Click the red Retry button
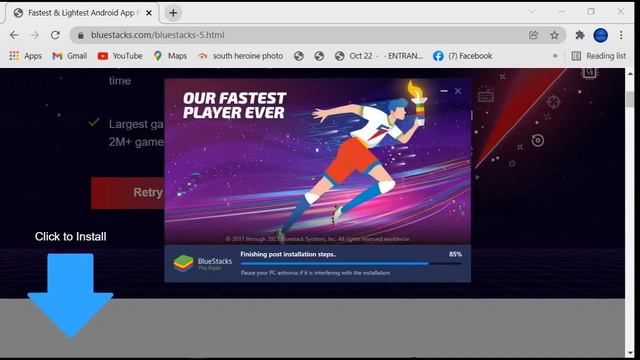Viewport: 640px width, 360px height. (x=128, y=193)
